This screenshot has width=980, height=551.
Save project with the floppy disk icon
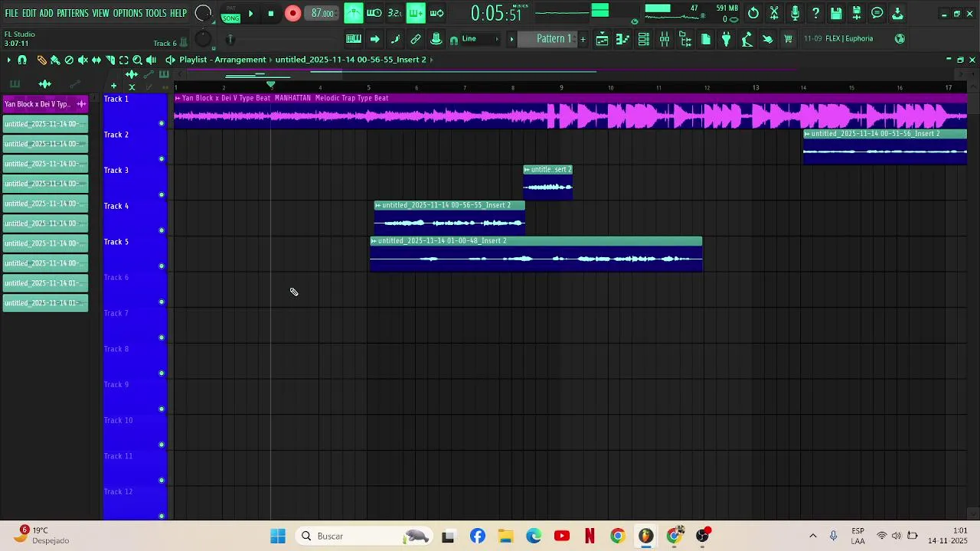click(x=836, y=13)
